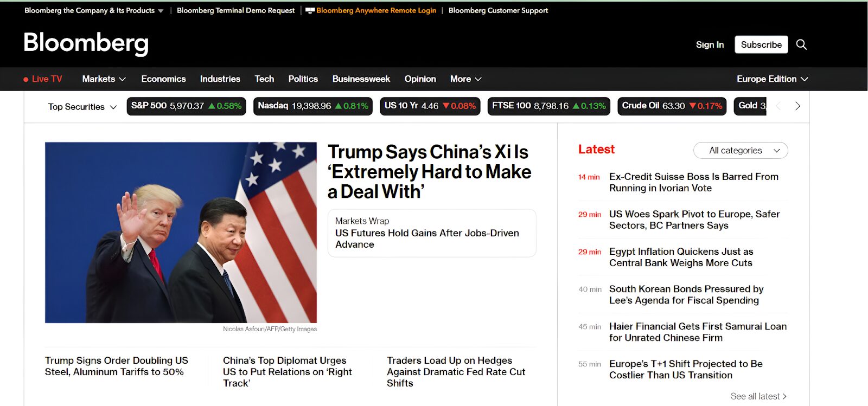Viewport: 868px width, 406px height.
Task: Open the Crude Oil ticker tile
Action: click(x=672, y=106)
